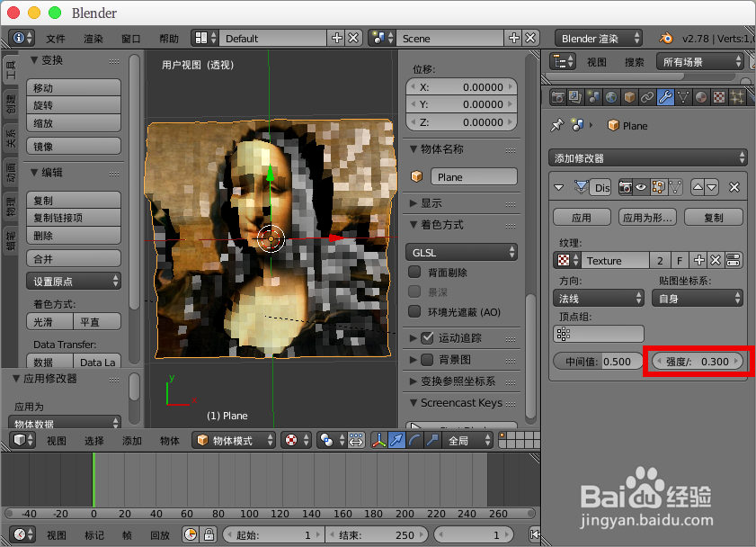Toggle manipulate center points icon
This screenshot has width=756, height=547.
[356, 440]
